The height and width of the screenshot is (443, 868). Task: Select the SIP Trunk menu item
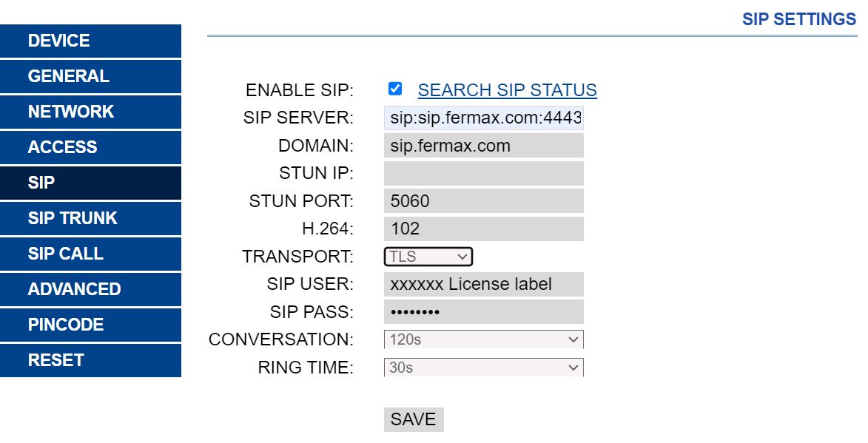[91, 218]
